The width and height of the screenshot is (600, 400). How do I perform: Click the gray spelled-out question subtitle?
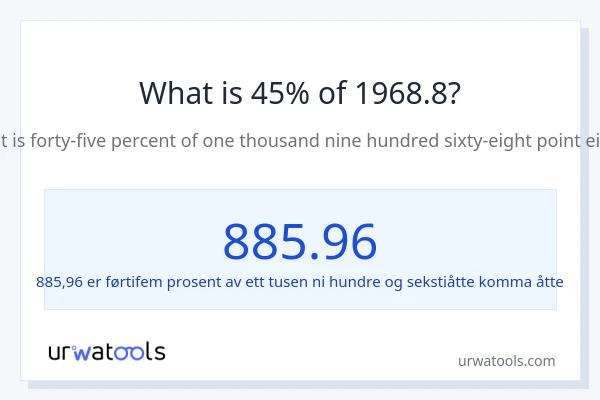(300, 141)
